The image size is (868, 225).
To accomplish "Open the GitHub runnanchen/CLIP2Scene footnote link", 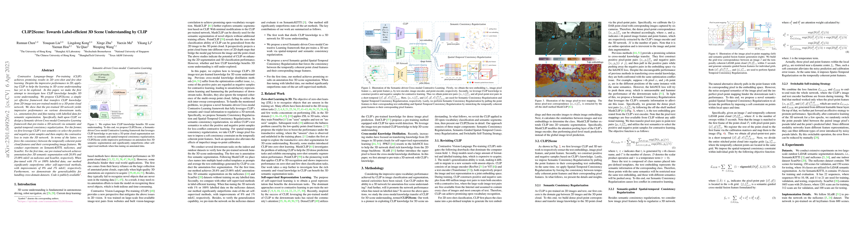I will [x=46, y=201].
